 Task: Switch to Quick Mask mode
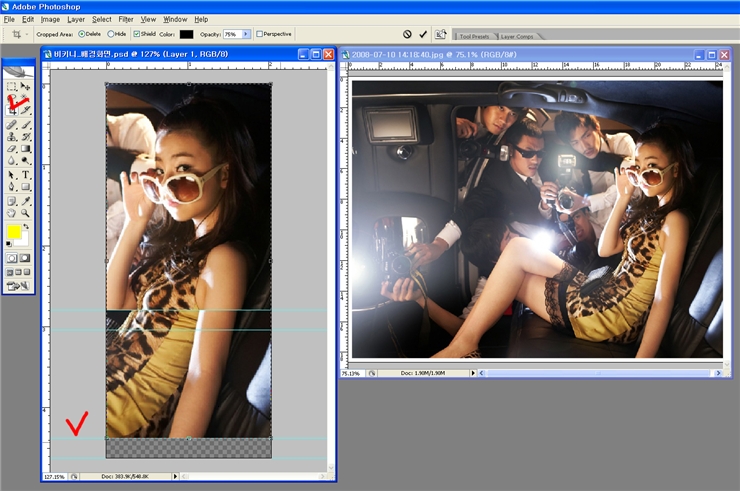25,258
